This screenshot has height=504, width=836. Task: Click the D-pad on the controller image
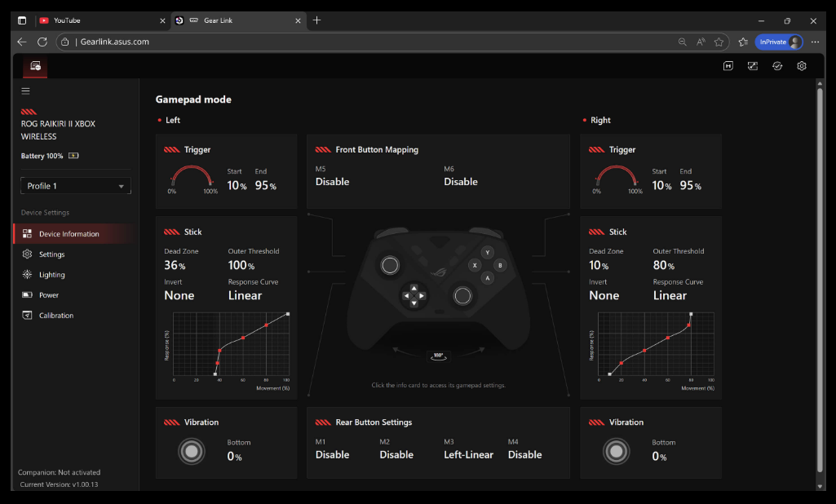(414, 295)
